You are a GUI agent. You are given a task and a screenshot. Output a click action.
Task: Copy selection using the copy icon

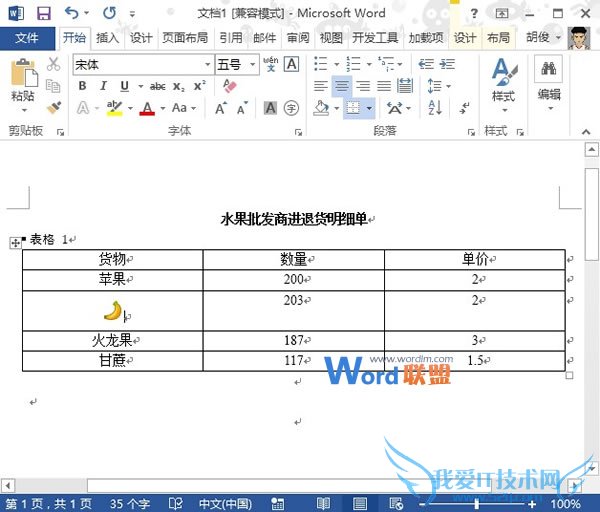(x=53, y=86)
